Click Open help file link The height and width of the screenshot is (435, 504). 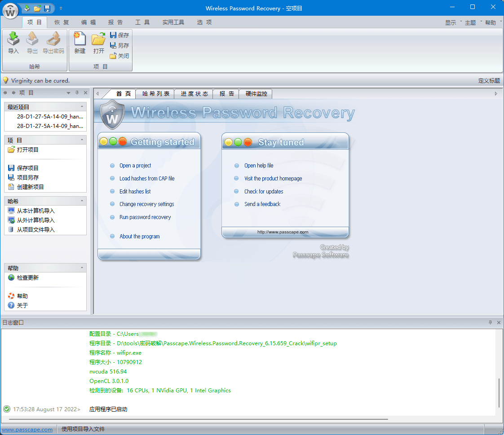coord(259,166)
